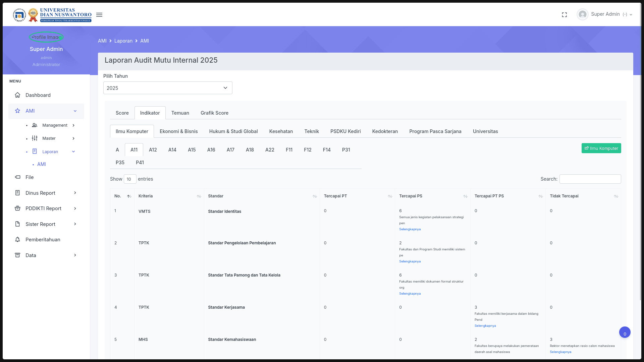Click the Show entries number field
This screenshot has width=644, height=362.
point(130,179)
